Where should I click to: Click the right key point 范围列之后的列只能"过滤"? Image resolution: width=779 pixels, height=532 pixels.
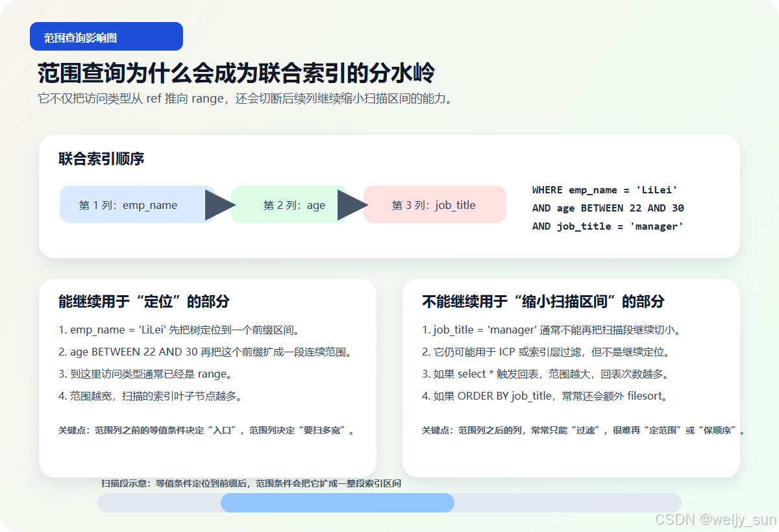[x=584, y=430]
